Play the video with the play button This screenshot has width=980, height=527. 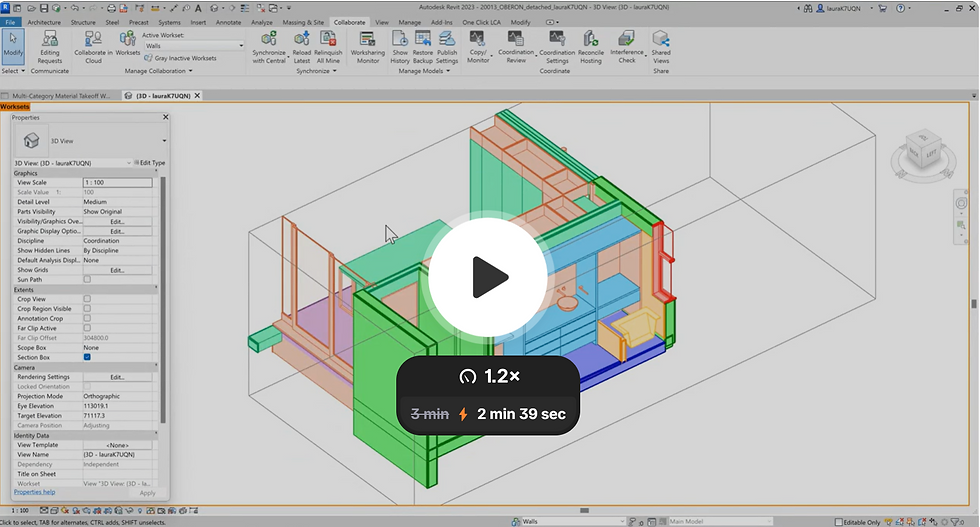[488, 277]
